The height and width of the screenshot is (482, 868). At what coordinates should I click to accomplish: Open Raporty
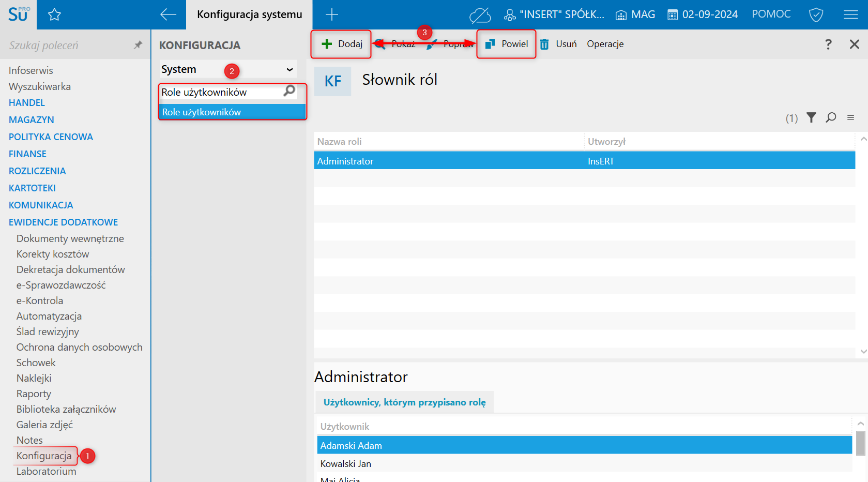34,394
